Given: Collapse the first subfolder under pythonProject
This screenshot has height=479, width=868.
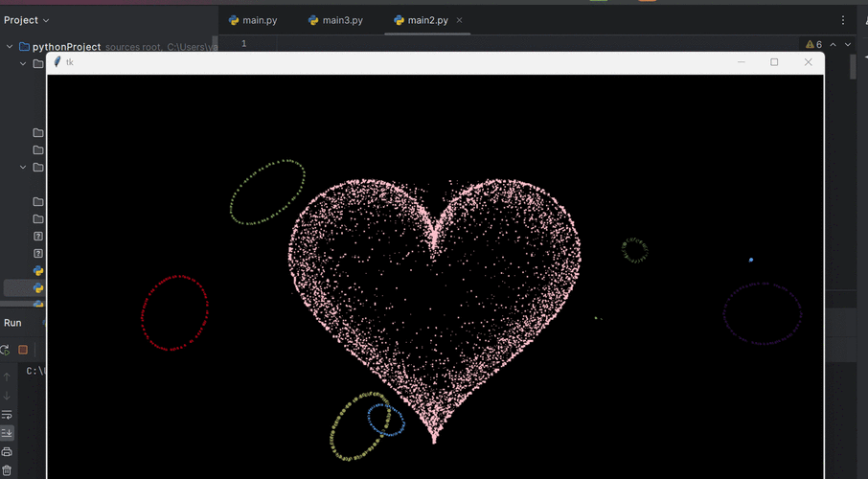Looking at the screenshot, I should [x=24, y=64].
